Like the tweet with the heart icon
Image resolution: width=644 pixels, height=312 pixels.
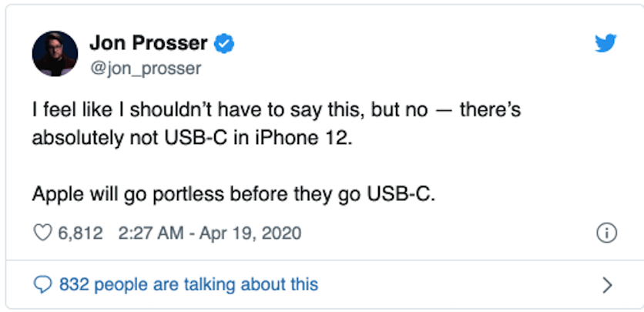coord(42,233)
